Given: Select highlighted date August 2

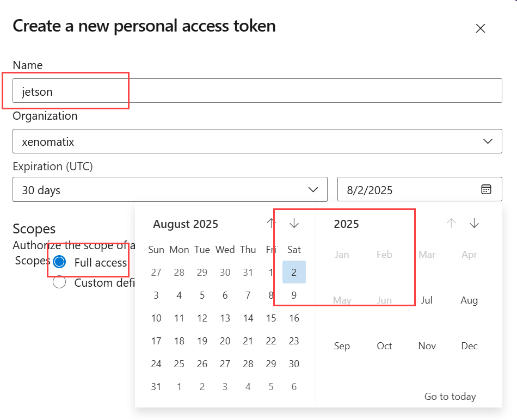Looking at the screenshot, I should (x=294, y=273).
